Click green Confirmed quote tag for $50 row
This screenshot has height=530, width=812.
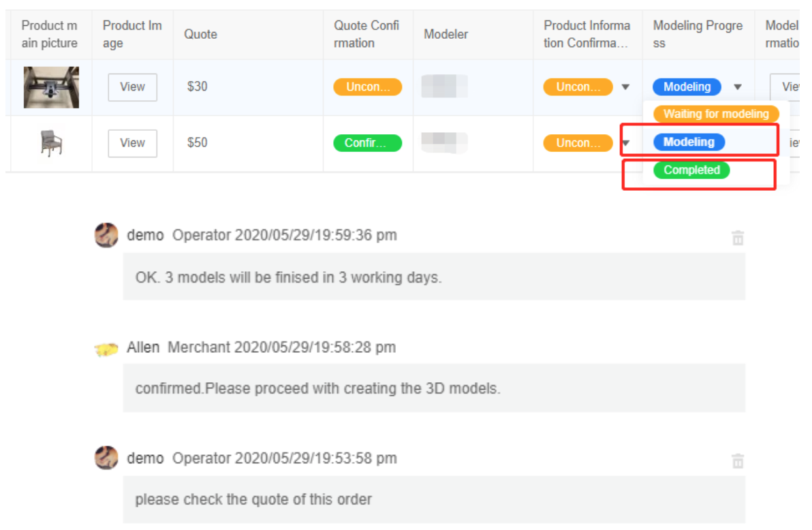click(367, 143)
